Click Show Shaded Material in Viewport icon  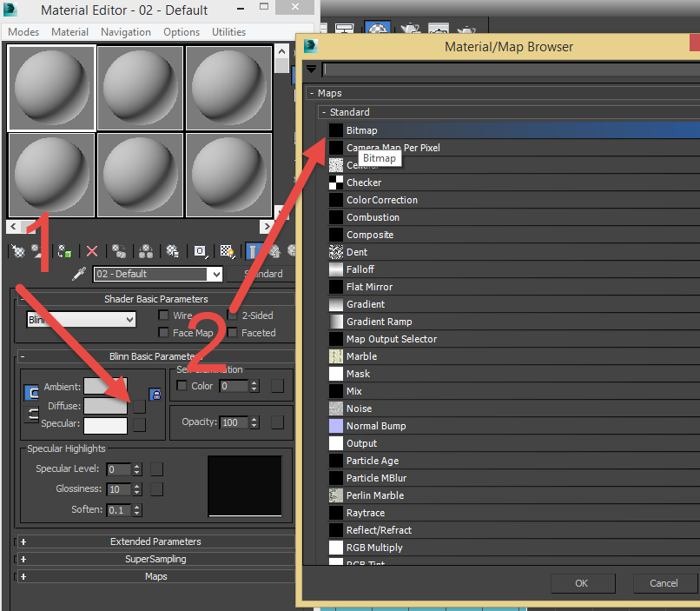tap(228, 251)
